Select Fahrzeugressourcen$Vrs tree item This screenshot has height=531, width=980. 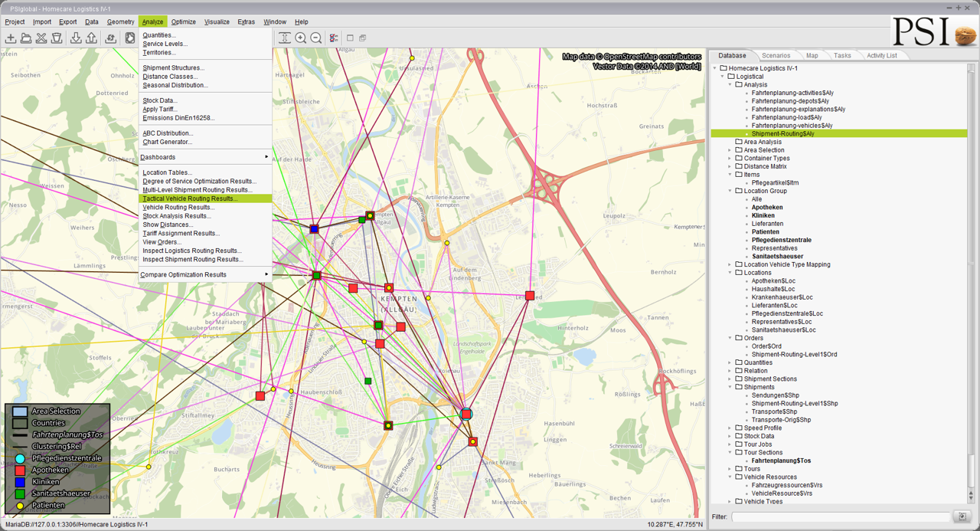(x=787, y=485)
